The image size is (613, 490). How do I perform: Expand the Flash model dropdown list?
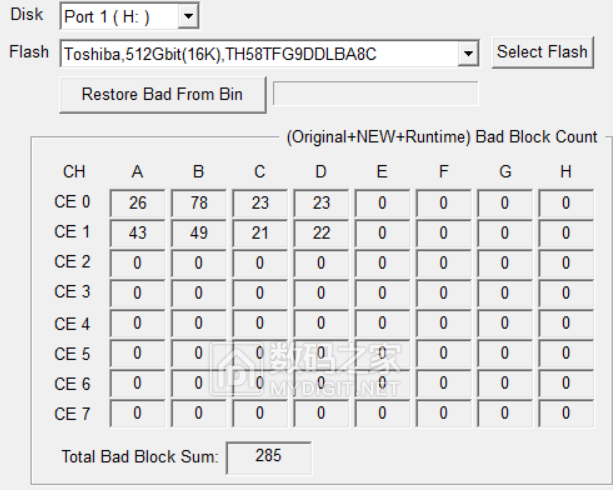point(468,53)
